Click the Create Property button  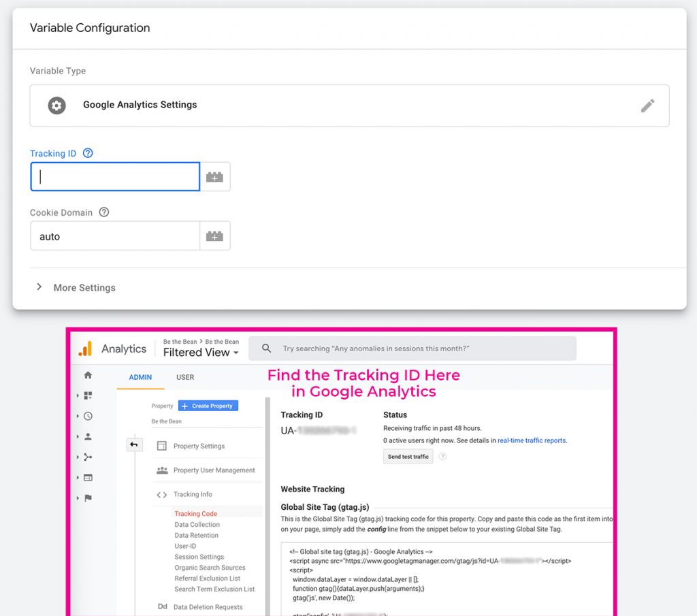pyautogui.click(x=208, y=406)
